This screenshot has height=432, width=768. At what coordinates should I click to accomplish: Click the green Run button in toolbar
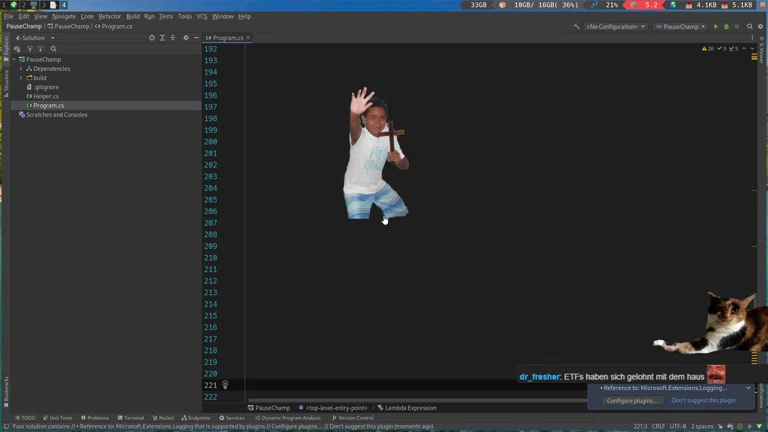[x=716, y=27]
